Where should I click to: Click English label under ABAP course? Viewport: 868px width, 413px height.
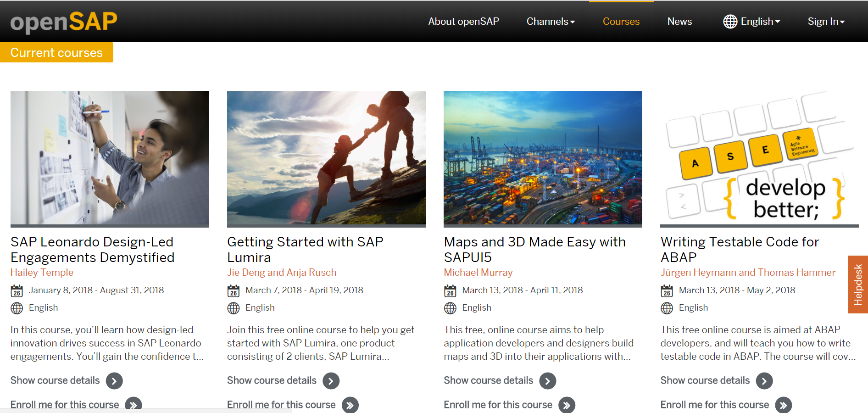[x=693, y=308]
